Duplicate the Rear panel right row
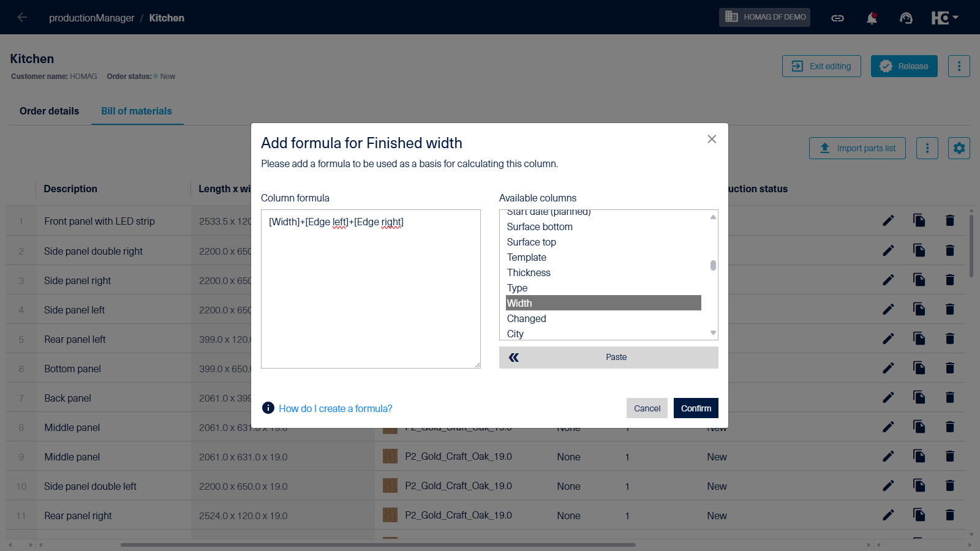Screen dimensions: 980x551 [919, 514]
